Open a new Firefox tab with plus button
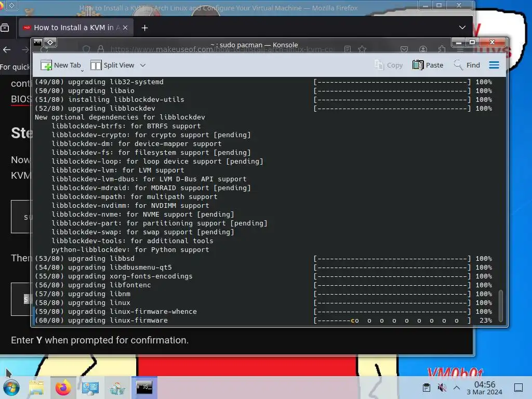This screenshot has width=532, height=399. point(144,28)
